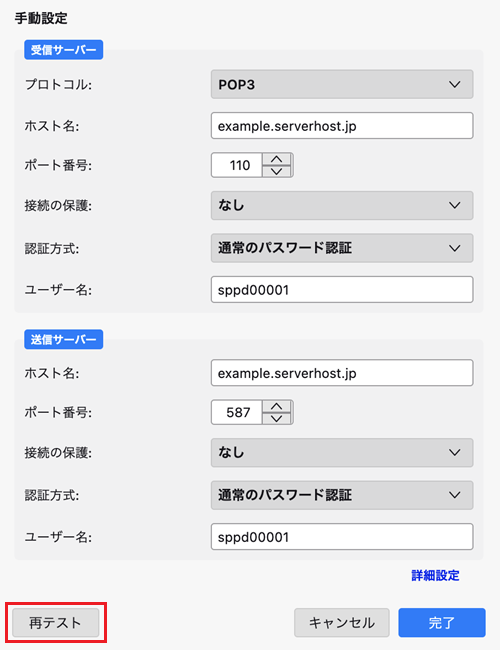Viewport: 500px width, 650px height.
Task: Open outgoing 認証方式 password authentication dropdown
Action: coord(342,495)
